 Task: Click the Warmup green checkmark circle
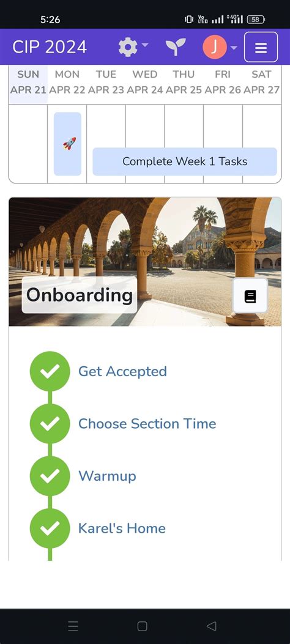tap(50, 476)
